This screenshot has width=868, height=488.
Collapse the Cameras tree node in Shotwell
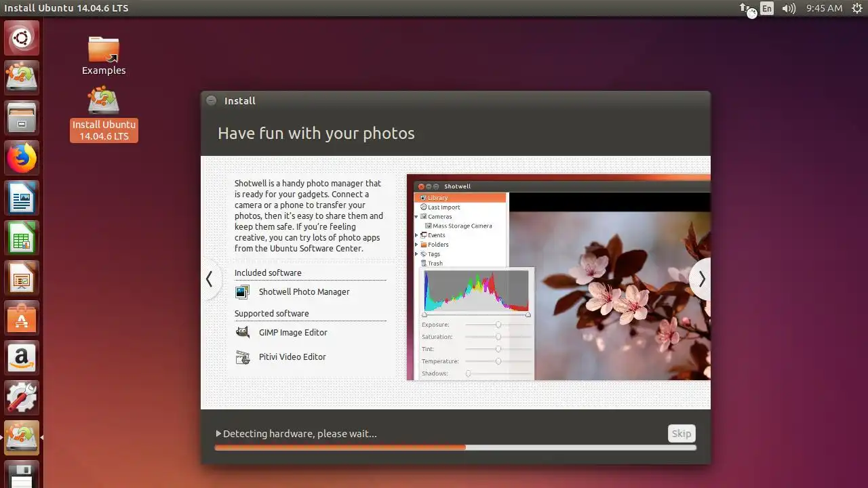[417, 217]
